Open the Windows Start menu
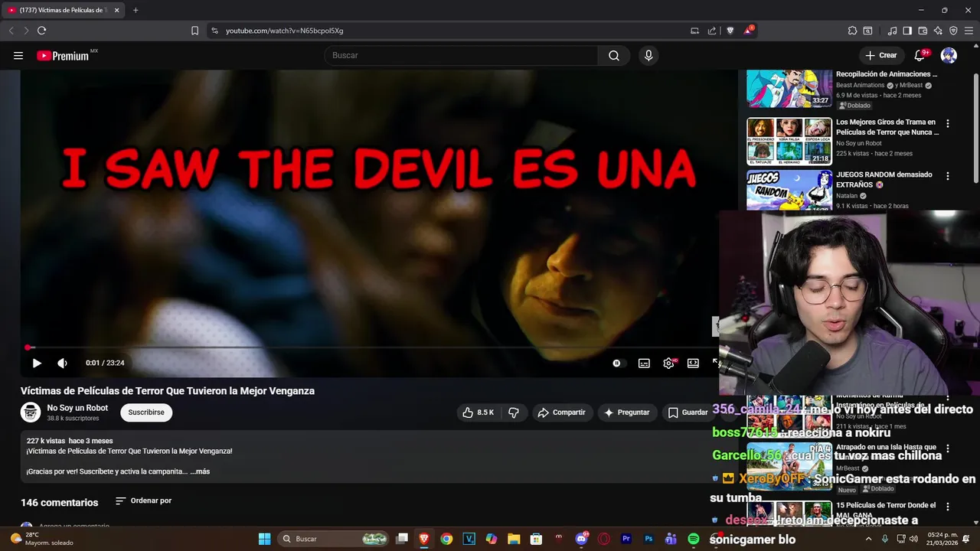 264,539
